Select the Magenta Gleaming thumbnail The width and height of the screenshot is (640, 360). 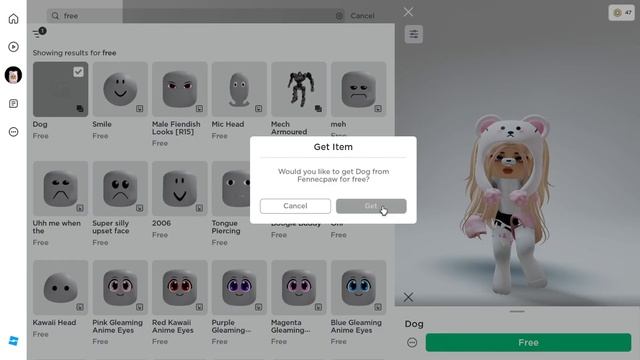[299, 288]
